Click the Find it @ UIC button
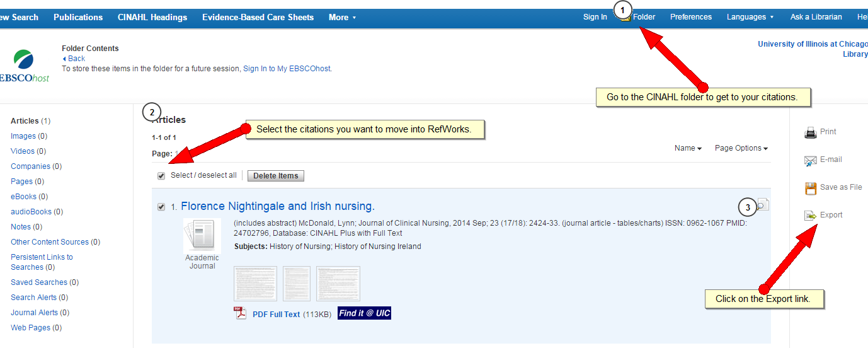 coord(365,313)
